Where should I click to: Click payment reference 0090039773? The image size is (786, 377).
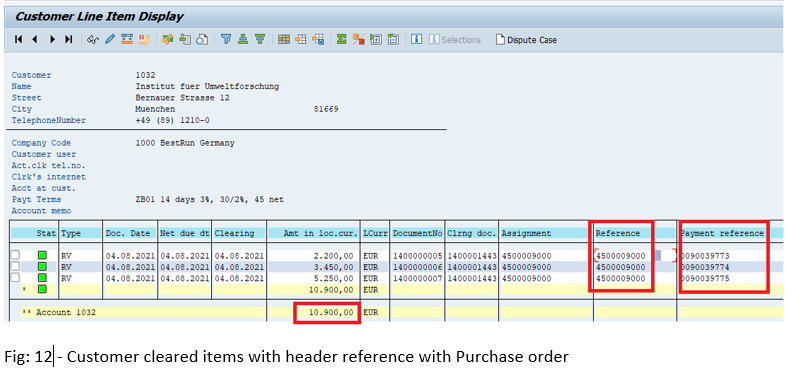pyautogui.click(x=705, y=256)
